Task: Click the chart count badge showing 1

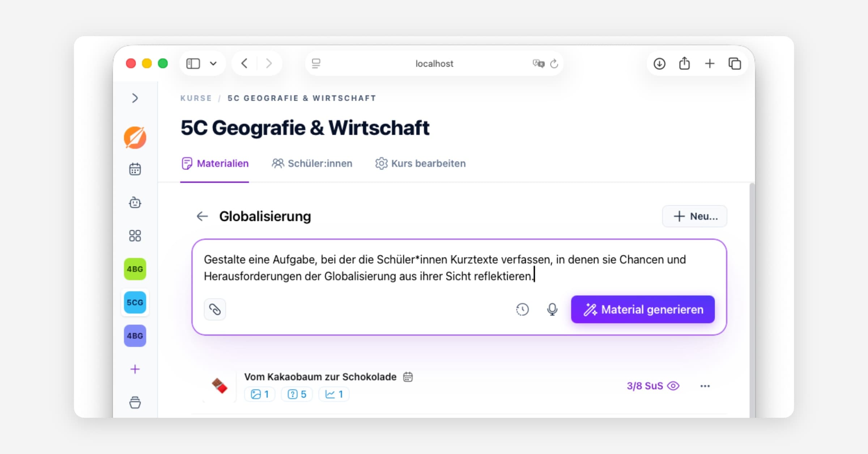Action: pyautogui.click(x=334, y=394)
